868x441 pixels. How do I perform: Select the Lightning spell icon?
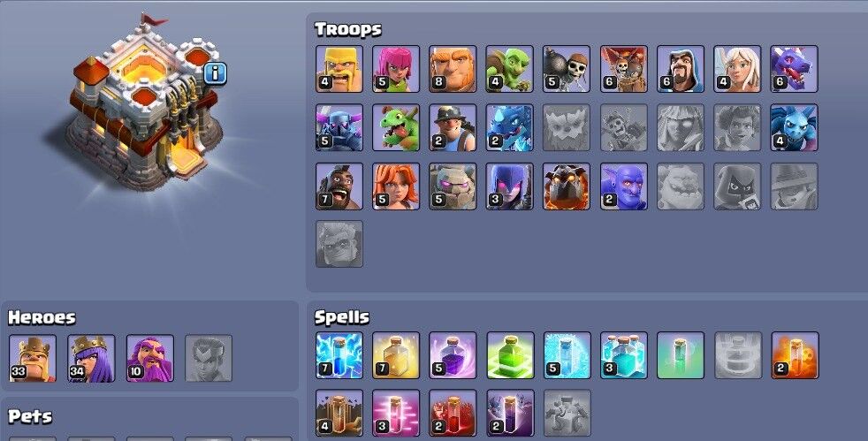coord(339,355)
